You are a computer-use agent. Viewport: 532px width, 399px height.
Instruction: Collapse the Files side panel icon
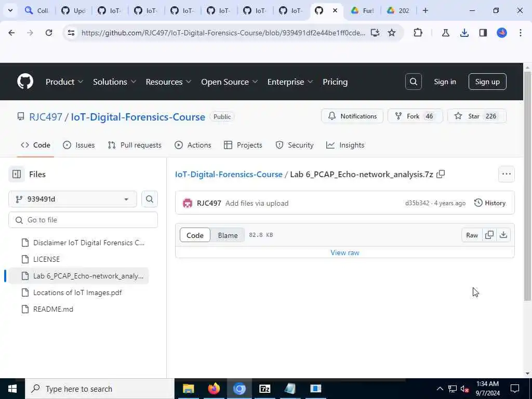pyautogui.click(x=17, y=174)
